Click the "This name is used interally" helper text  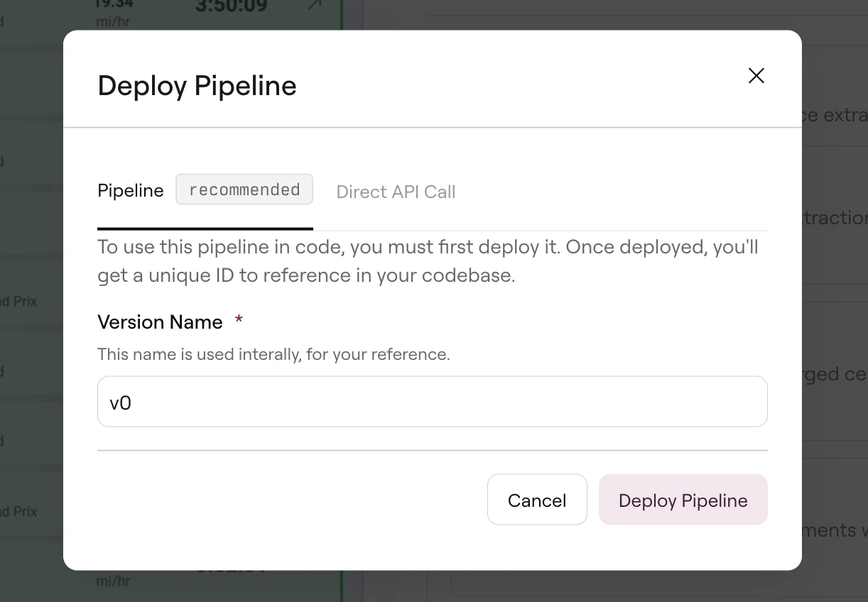pos(273,354)
